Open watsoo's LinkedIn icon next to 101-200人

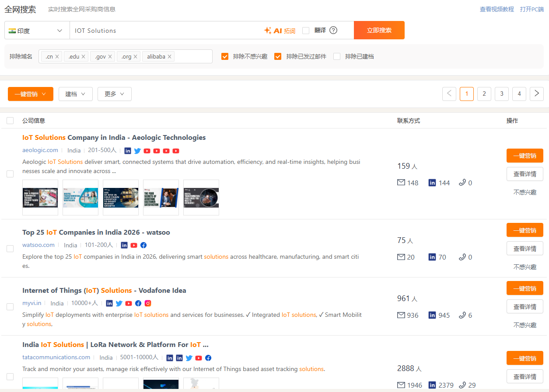click(x=124, y=245)
